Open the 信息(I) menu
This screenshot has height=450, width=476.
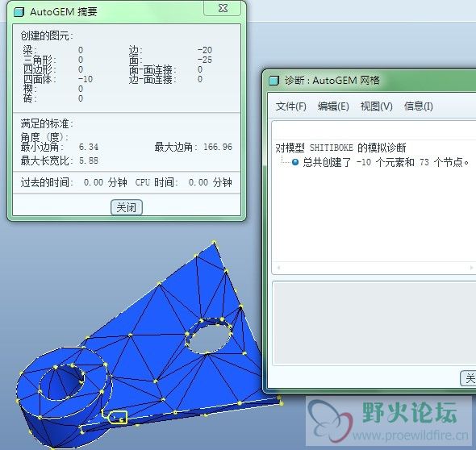(x=419, y=106)
